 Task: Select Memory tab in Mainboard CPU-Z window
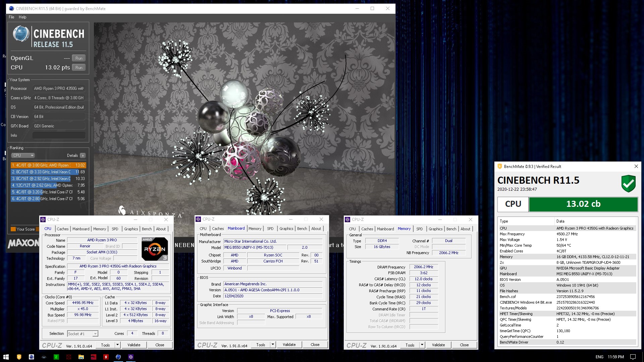[255, 229]
